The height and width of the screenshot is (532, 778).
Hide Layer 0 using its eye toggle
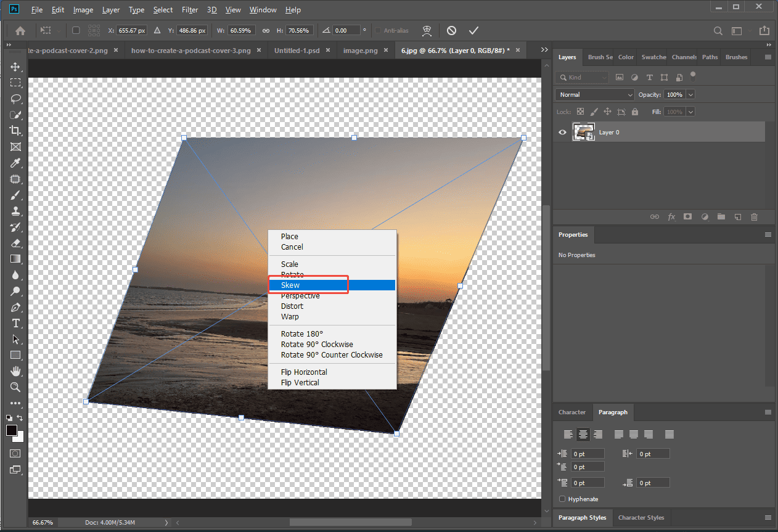pyautogui.click(x=562, y=132)
